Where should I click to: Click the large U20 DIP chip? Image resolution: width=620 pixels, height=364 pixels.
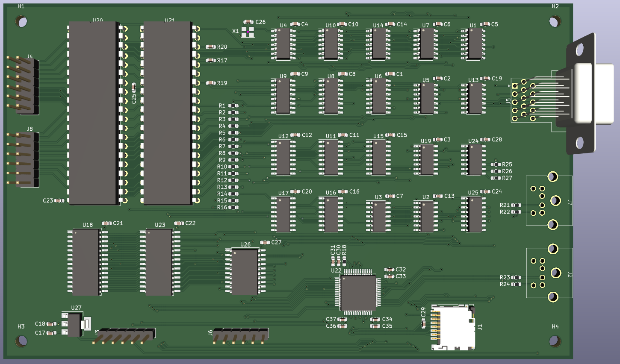pos(93,113)
